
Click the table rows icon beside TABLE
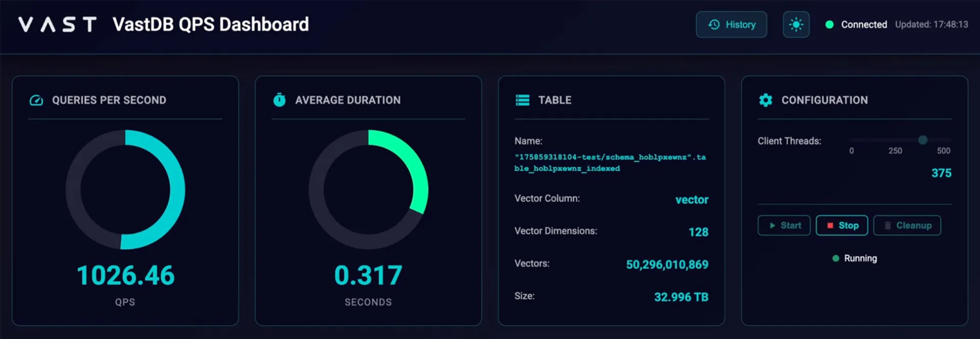[x=523, y=100]
